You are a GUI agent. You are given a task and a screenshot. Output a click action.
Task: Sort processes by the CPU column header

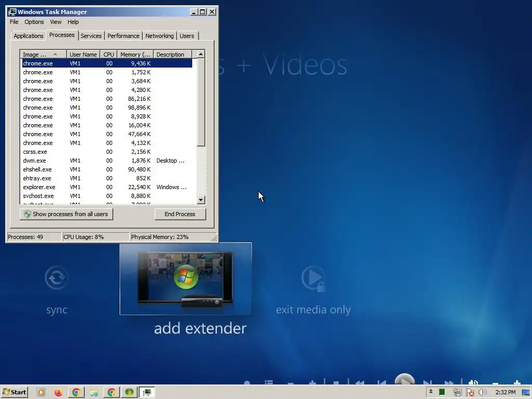tap(109, 54)
